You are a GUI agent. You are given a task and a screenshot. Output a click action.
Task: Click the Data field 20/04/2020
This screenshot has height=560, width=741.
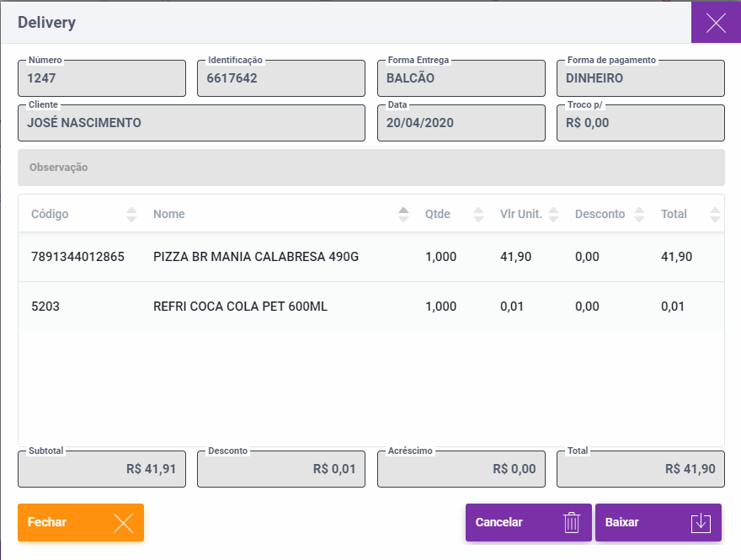coord(461,123)
